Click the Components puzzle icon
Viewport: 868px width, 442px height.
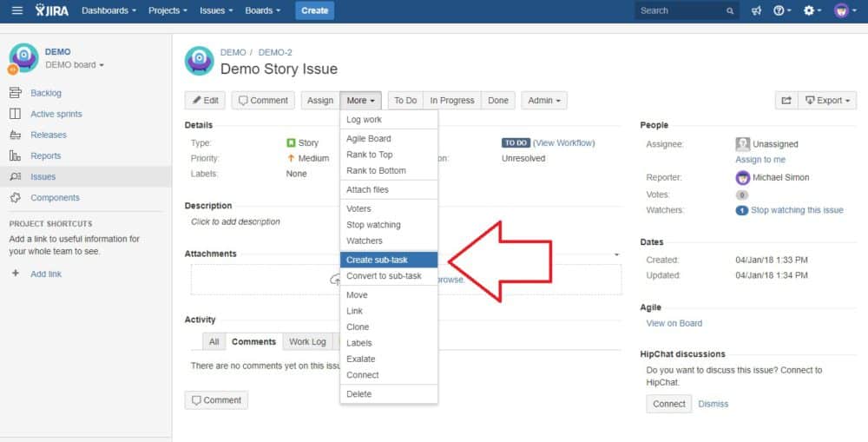[16, 198]
